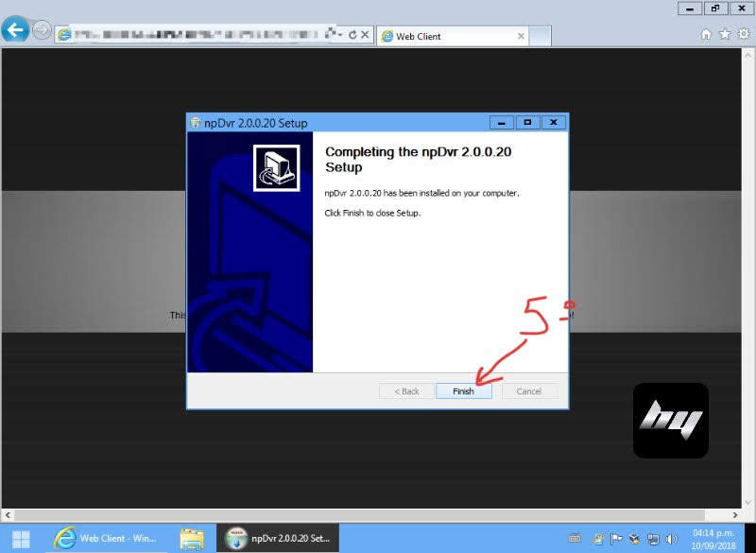Open the Windows Start button
The height and width of the screenshot is (553, 756).
click(20, 539)
